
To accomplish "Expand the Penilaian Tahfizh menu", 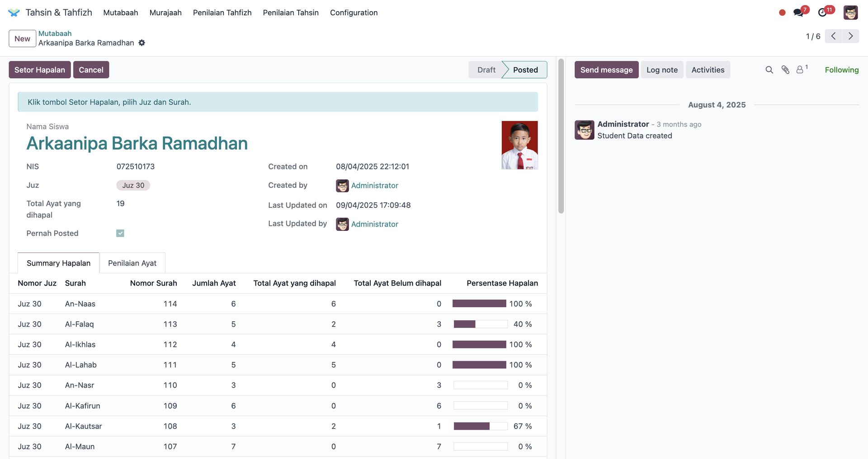I will coord(222,13).
